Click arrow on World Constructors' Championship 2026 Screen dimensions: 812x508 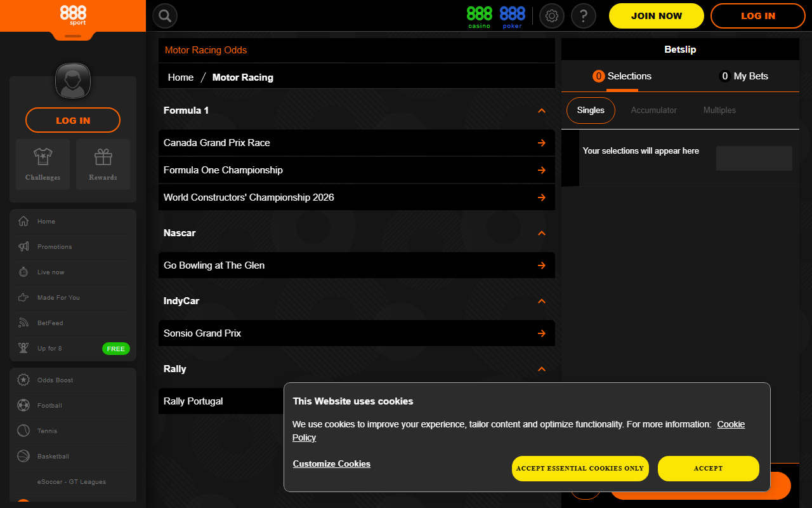click(x=542, y=197)
